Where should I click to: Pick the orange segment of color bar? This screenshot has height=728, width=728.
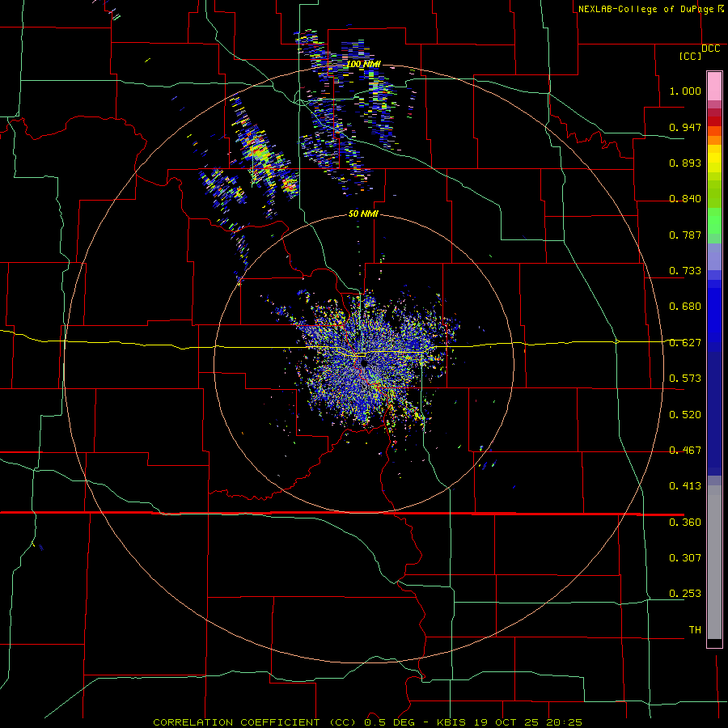[x=714, y=140]
